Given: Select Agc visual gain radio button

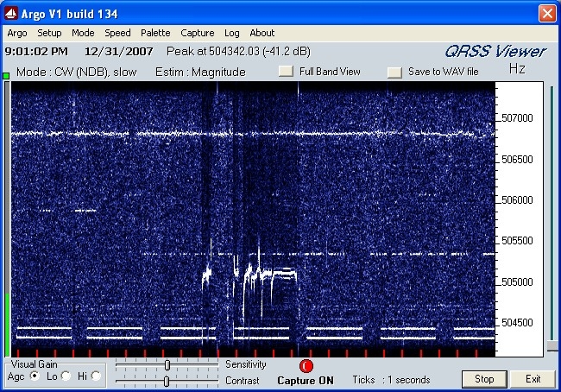Looking at the screenshot, I should click(35, 376).
